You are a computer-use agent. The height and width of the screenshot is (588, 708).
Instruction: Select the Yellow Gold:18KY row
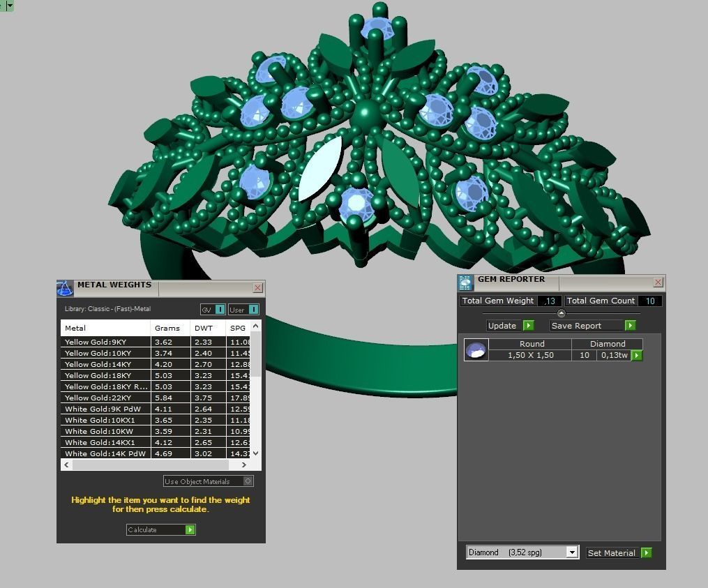click(156, 375)
